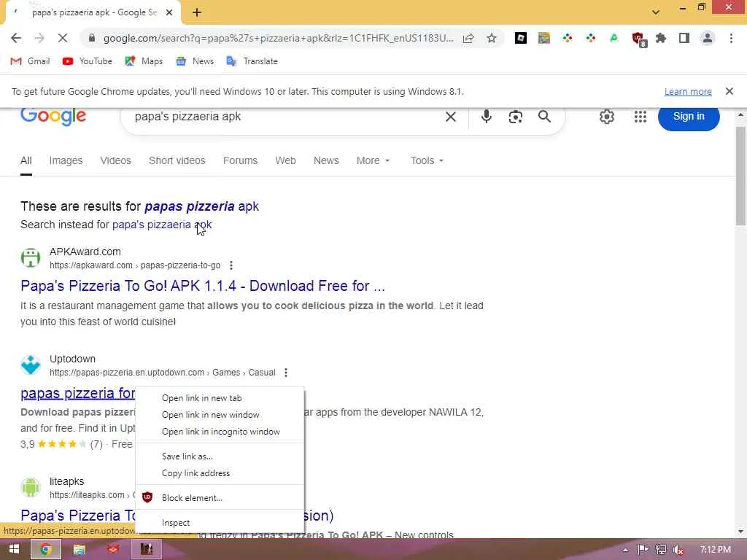Image resolution: width=747 pixels, height=560 pixels.
Task: Open the Translate bookmark
Action: [252, 61]
